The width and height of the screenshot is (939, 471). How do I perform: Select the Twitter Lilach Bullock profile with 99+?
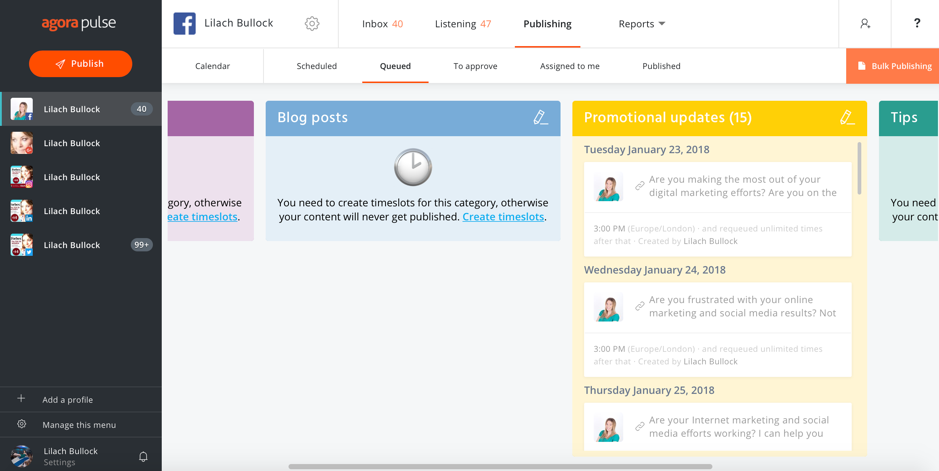coord(81,245)
